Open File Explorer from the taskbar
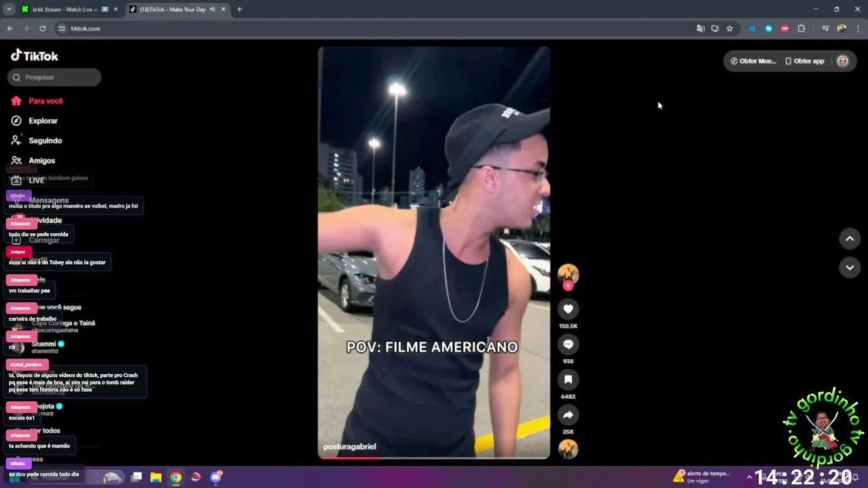 [156, 477]
